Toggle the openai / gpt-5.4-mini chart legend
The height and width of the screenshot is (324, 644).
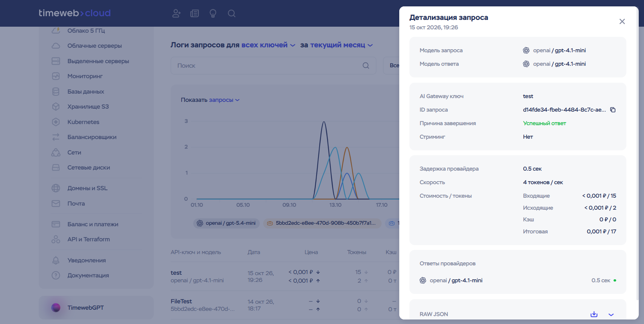(x=227, y=223)
